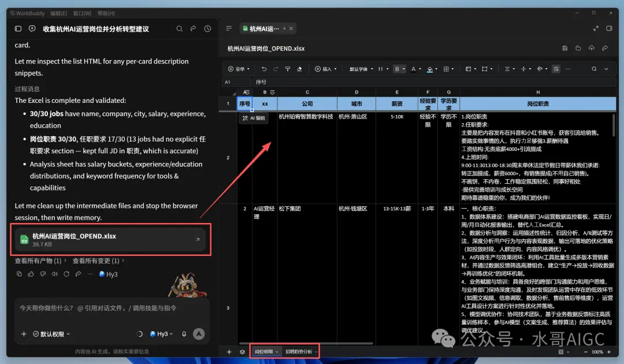The height and width of the screenshot is (364, 624).
Task: Add an attachment with the plus button
Action: 24,334
